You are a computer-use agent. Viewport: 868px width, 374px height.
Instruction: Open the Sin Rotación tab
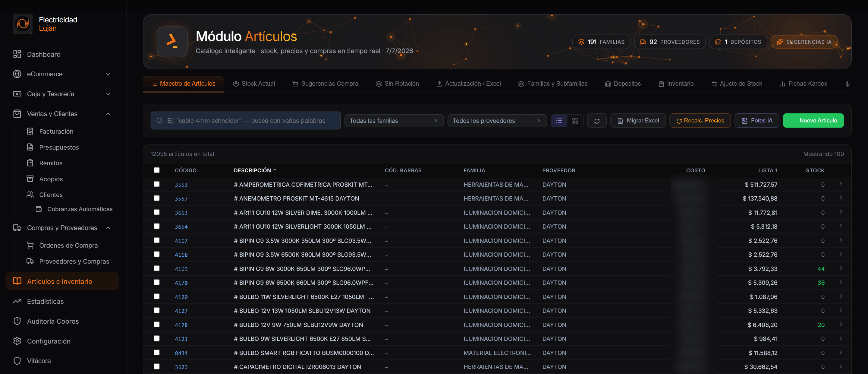397,84
